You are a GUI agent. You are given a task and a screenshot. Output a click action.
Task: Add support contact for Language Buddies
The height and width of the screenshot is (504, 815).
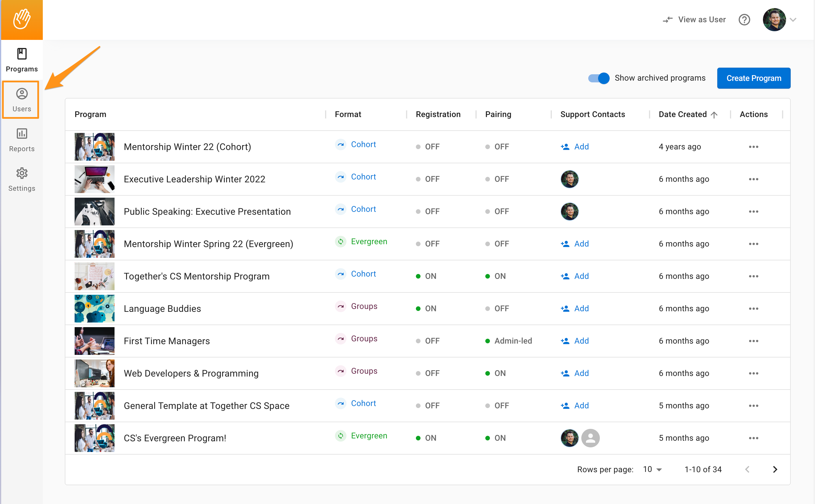575,308
